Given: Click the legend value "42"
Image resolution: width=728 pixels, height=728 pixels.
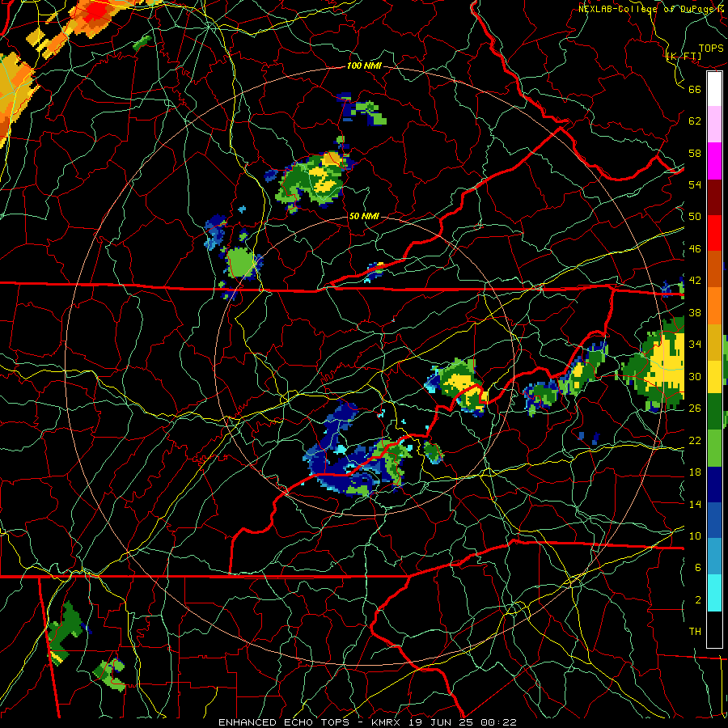Looking at the screenshot, I should click(x=695, y=281).
